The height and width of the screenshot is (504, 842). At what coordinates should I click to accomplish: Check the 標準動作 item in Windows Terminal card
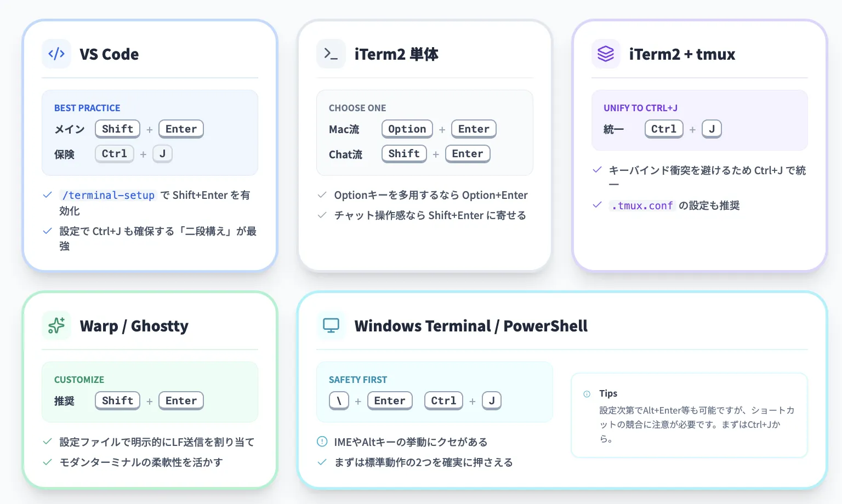pos(321,462)
